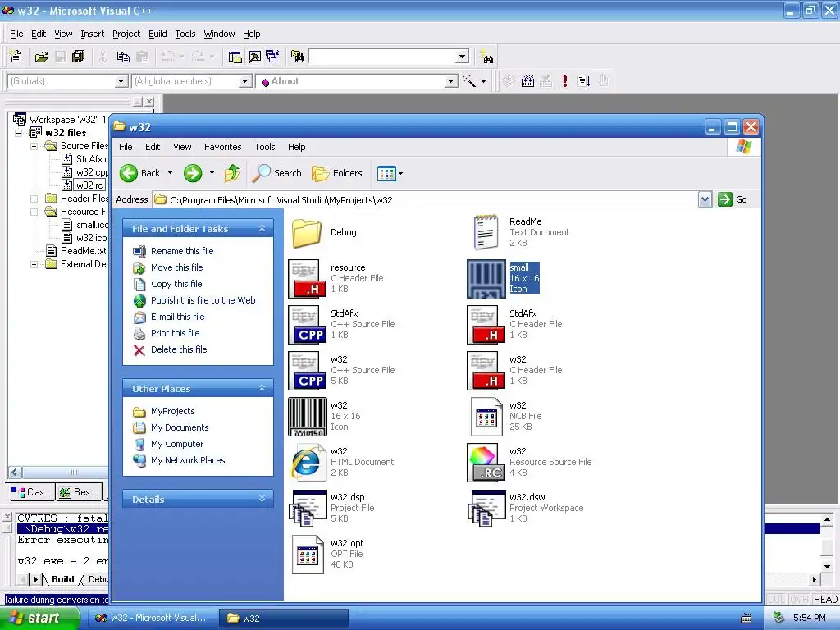The width and height of the screenshot is (840, 630).
Task: Click the workspace pane horizontal scrollbar left arrow
Action: pos(15,472)
